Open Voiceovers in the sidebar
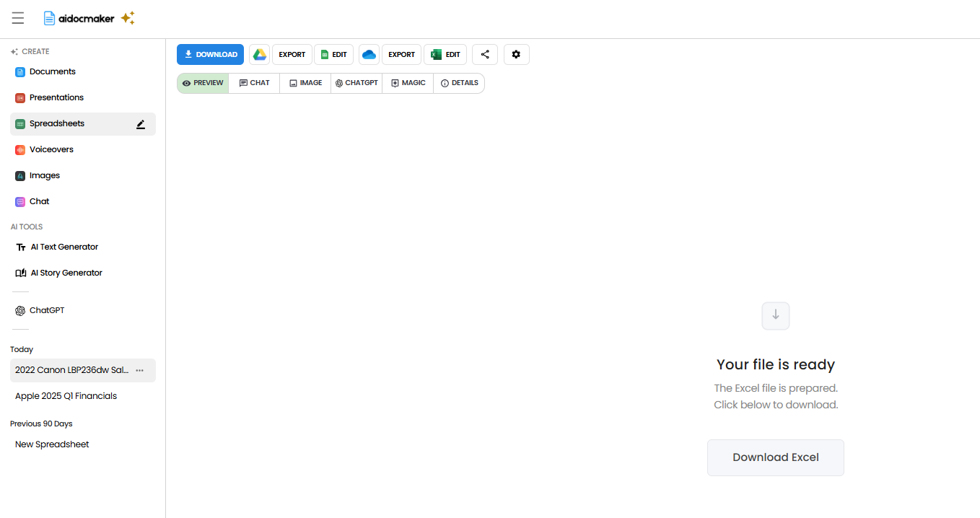The height and width of the screenshot is (518, 980). (83, 150)
